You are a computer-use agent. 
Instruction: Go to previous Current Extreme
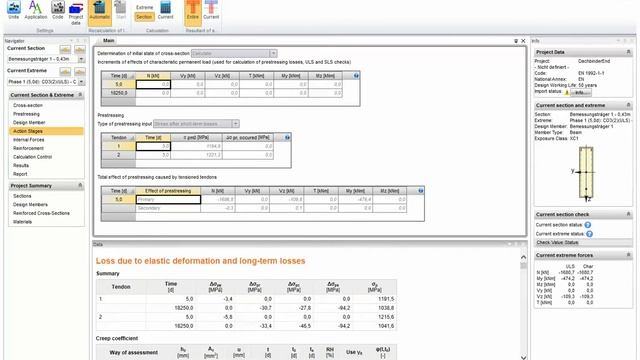point(65,71)
